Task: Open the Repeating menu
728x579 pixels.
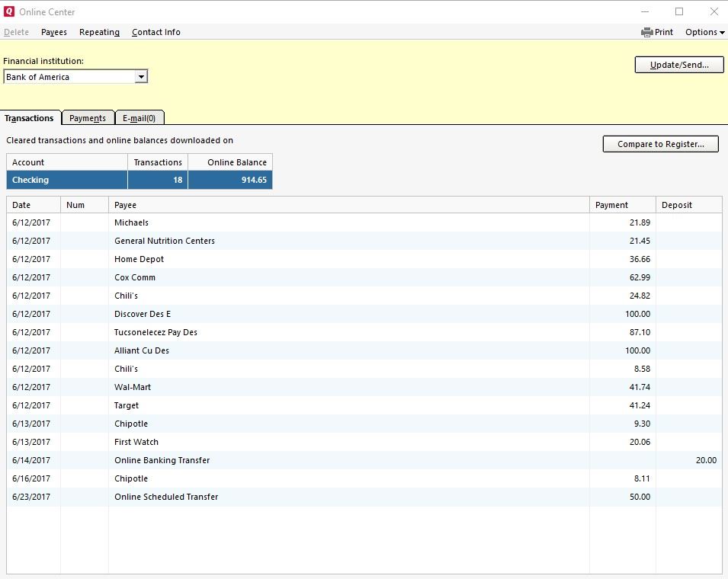Action: pos(99,32)
